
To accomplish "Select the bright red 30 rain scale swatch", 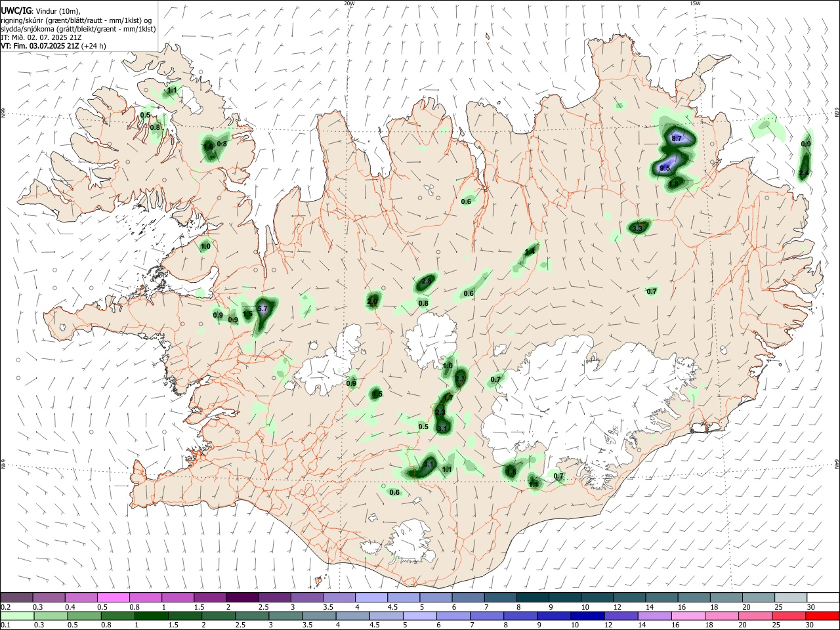I will point(822,616).
